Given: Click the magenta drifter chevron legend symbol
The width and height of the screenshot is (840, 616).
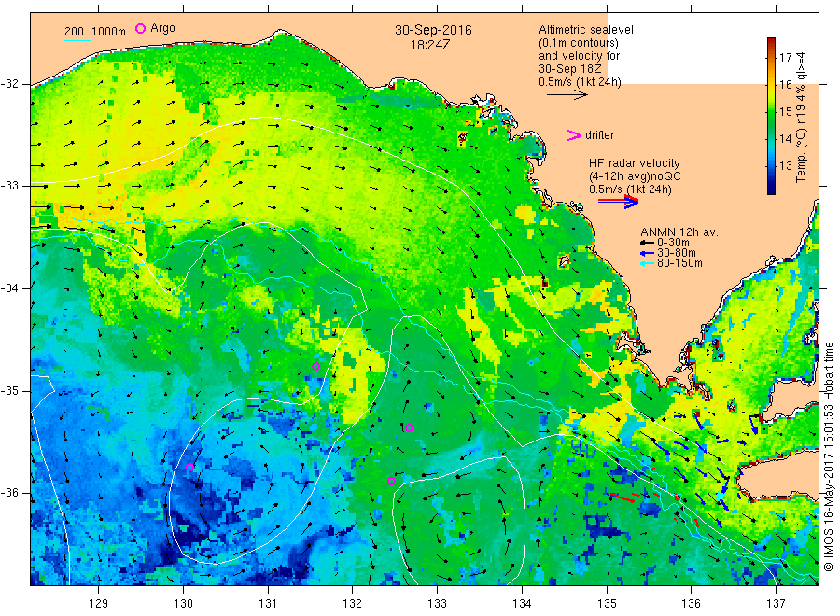Looking at the screenshot, I should click(x=574, y=135).
